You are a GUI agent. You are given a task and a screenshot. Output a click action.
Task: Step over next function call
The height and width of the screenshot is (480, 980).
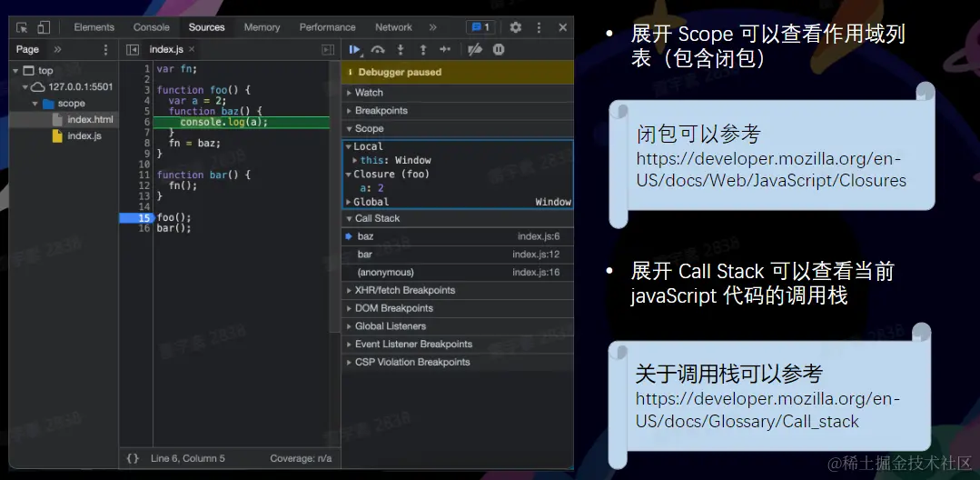click(378, 49)
